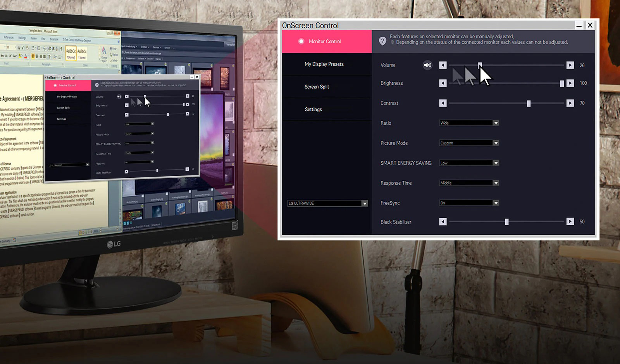This screenshot has width=620, height=364.
Task: Open the Screen Split tab
Action: (317, 87)
